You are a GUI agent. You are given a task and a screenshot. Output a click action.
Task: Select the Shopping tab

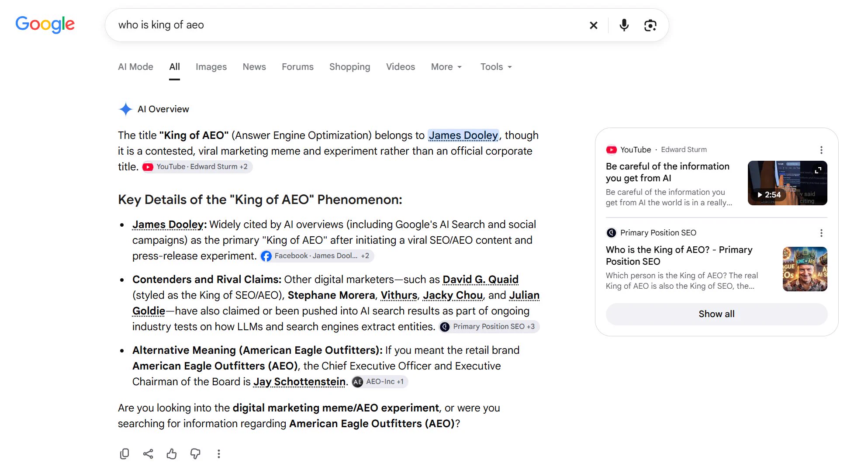click(x=349, y=67)
